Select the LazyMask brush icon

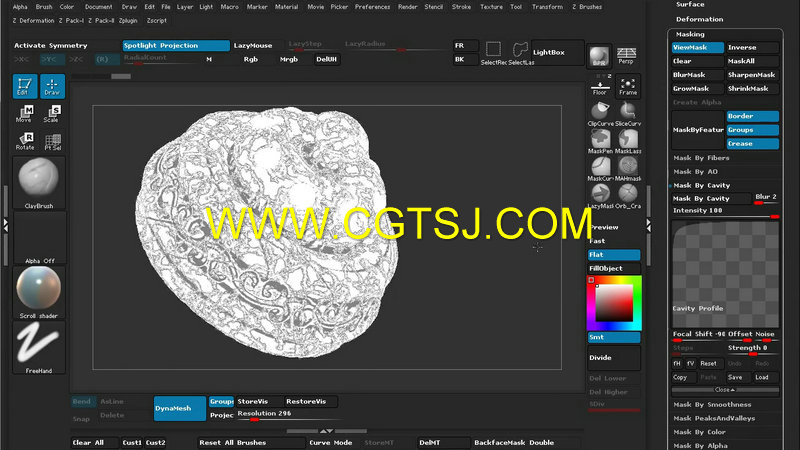[601, 197]
